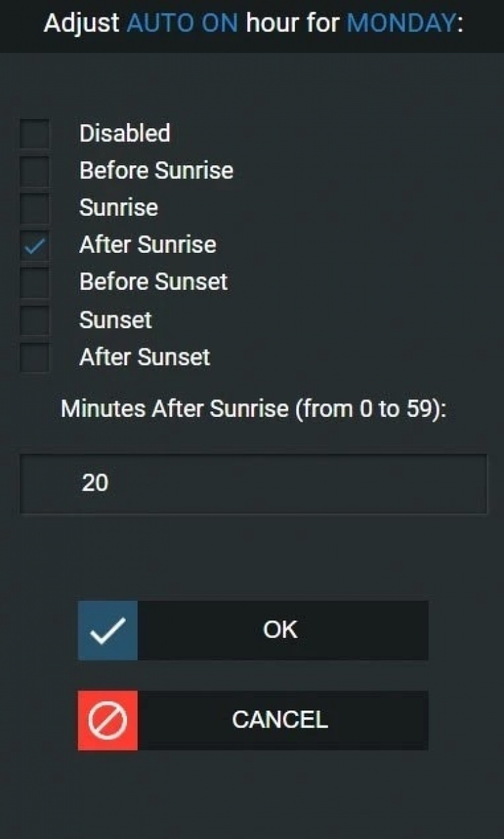Click the 'Minutes After Sunrise' field caption
Viewport: 504px width, 839px height.
(x=253, y=409)
